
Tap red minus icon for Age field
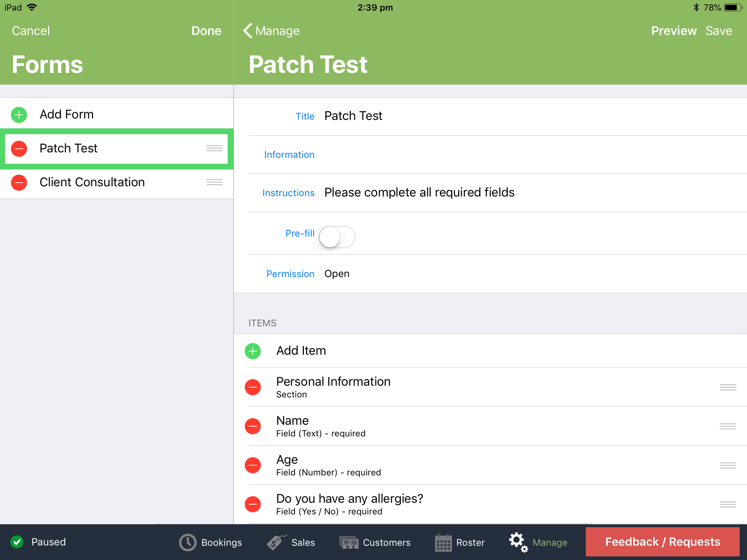click(x=253, y=465)
